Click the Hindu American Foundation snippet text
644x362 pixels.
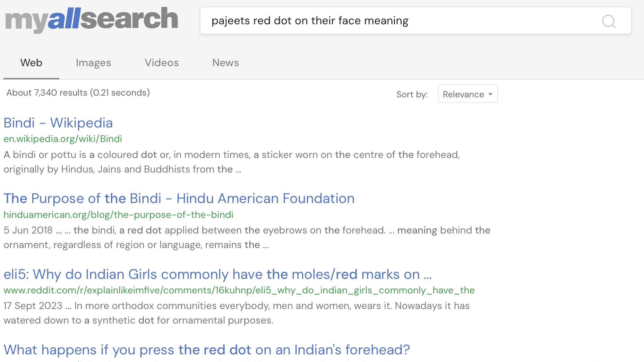pyautogui.click(x=247, y=237)
